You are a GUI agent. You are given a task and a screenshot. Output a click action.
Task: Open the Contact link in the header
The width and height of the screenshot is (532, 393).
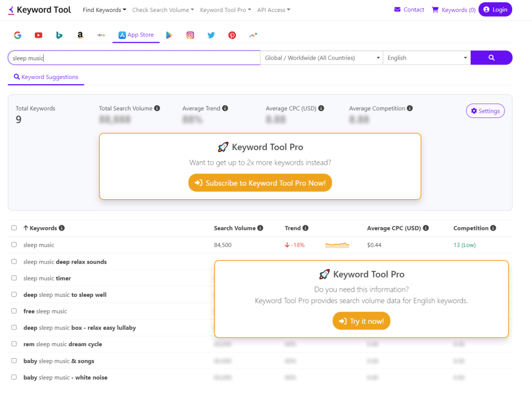pos(409,9)
